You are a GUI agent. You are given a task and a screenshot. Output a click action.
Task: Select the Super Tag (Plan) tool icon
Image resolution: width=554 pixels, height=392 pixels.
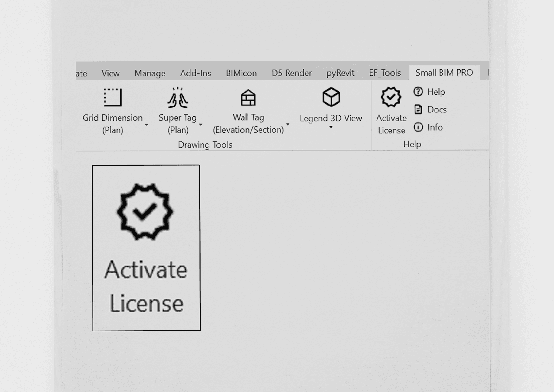(x=177, y=98)
